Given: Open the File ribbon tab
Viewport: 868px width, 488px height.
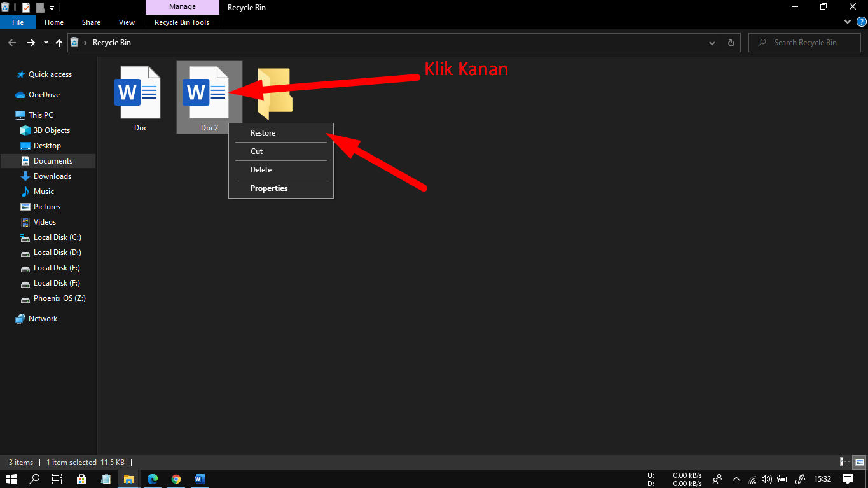Looking at the screenshot, I should (18, 22).
